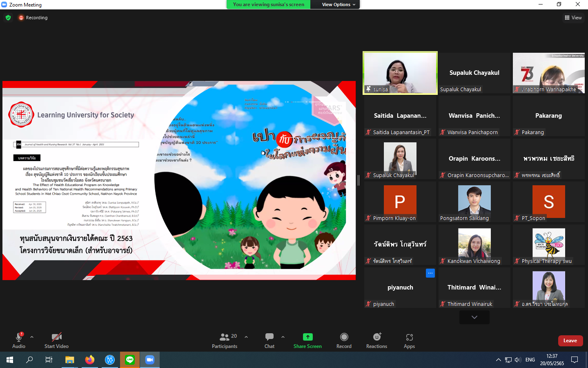Expand the arrow next to Participants

tap(246, 337)
